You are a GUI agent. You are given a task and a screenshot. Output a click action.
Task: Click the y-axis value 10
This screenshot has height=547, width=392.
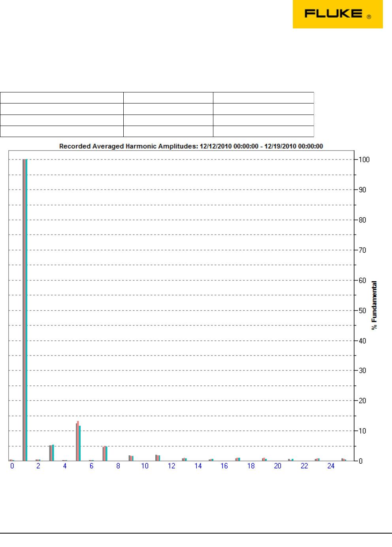362,431
